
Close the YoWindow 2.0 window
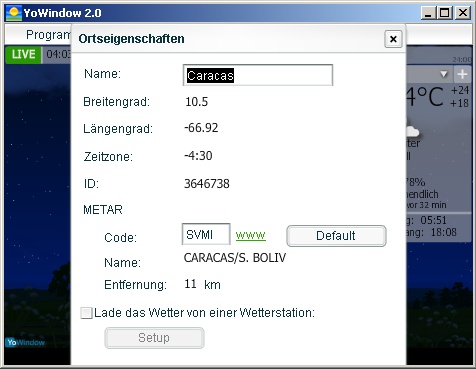click(463, 13)
